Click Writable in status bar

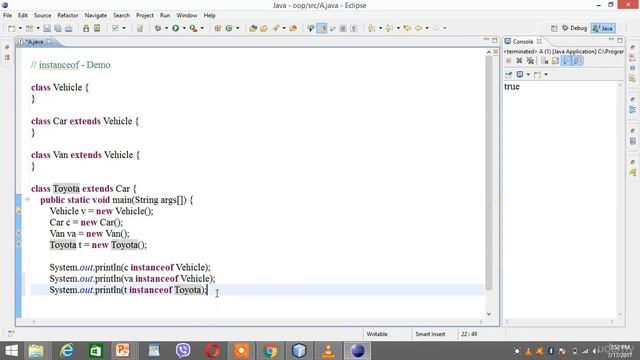[377, 334]
